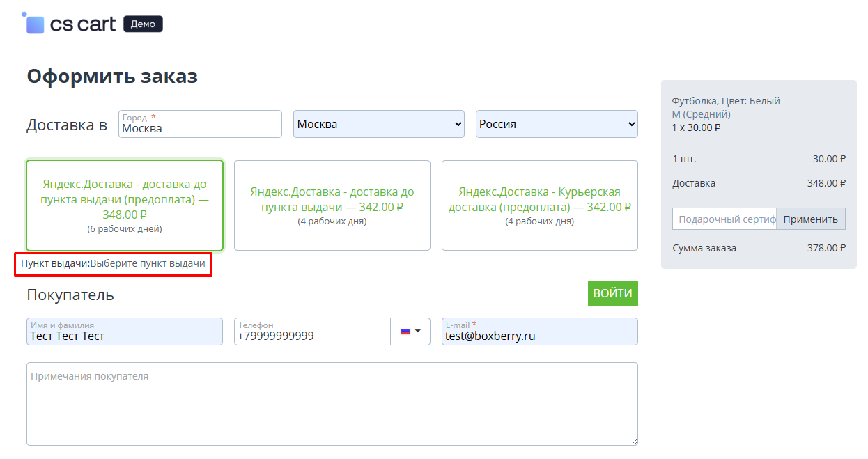Click the CS-Cart logo
This screenshot has height=459, width=868.
click(69, 24)
